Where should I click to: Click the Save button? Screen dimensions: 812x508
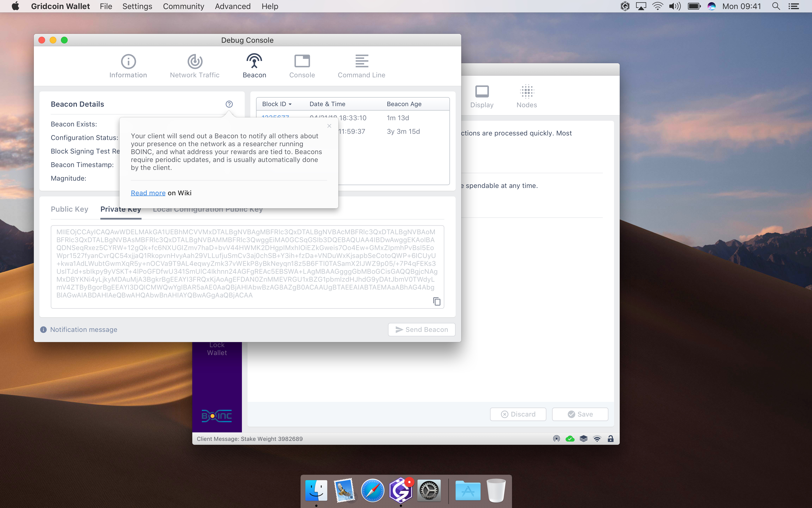click(580, 414)
